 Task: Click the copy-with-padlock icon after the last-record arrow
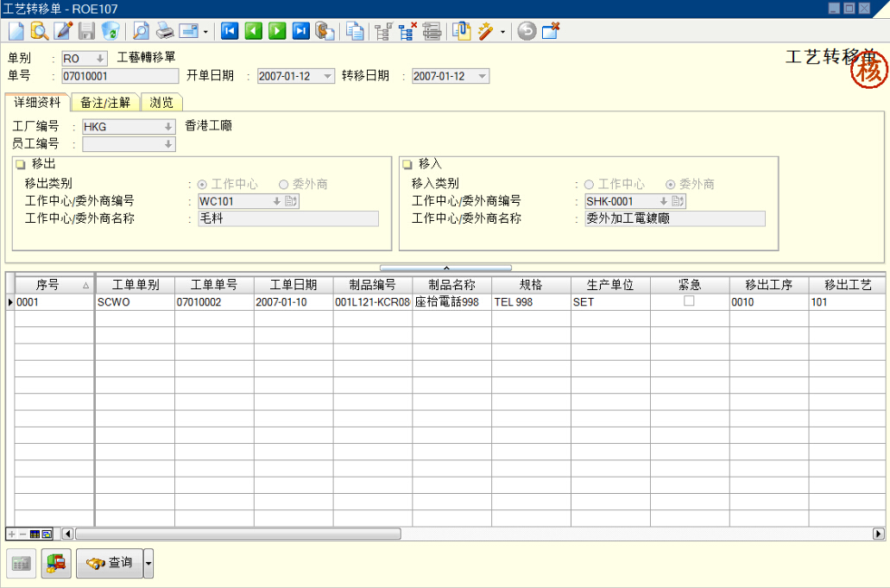pyautogui.click(x=325, y=30)
